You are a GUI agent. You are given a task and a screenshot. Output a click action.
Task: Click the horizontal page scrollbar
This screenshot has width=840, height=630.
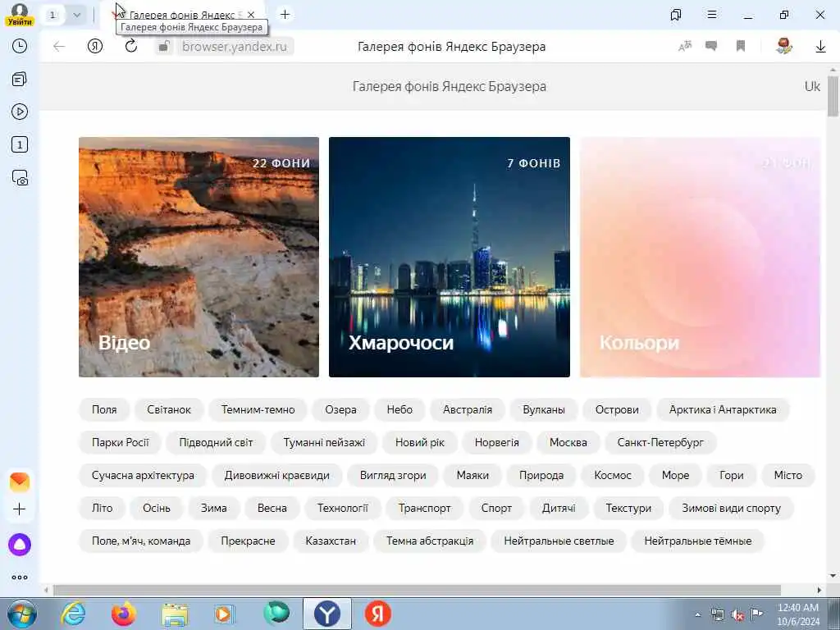pos(417,590)
